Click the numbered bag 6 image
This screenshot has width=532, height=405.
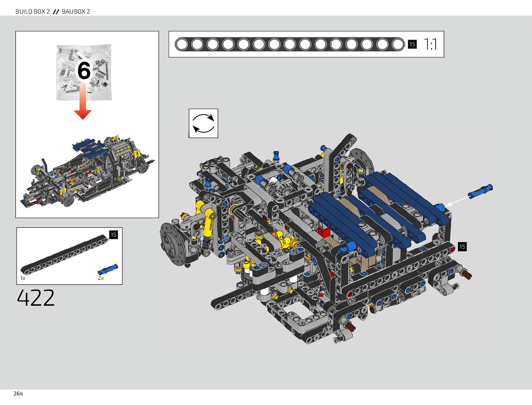84,72
